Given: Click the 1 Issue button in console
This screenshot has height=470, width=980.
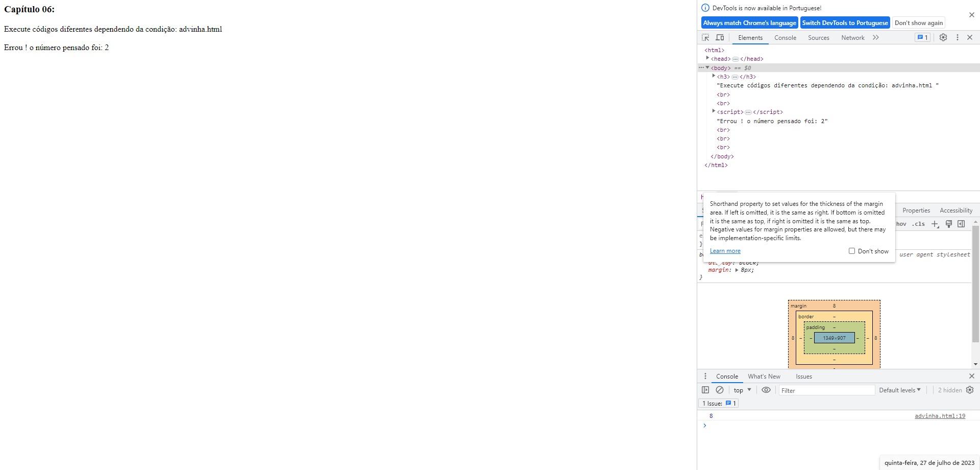Looking at the screenshot, I should (719, 404).
